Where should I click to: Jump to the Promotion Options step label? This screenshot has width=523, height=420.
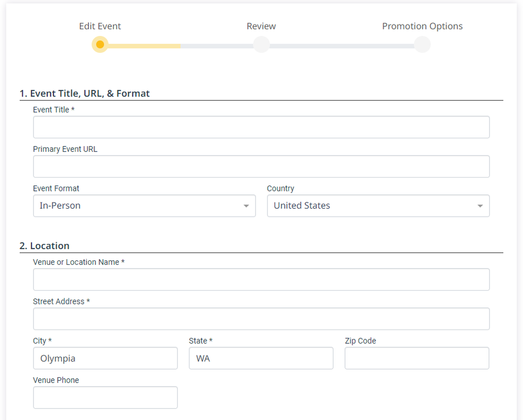[422, 26]
